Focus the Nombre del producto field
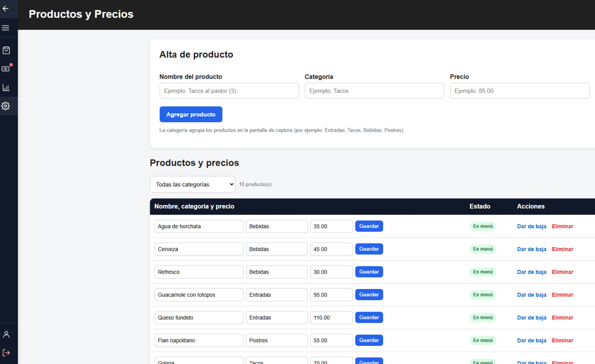This screenshot has height=364, width=595. tap(229, 91)
